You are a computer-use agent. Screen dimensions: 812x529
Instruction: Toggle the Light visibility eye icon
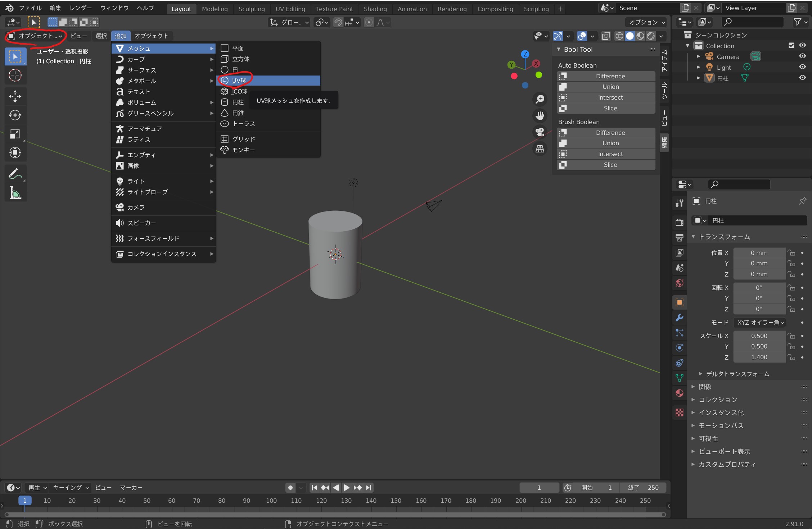[x=802, y=67]
